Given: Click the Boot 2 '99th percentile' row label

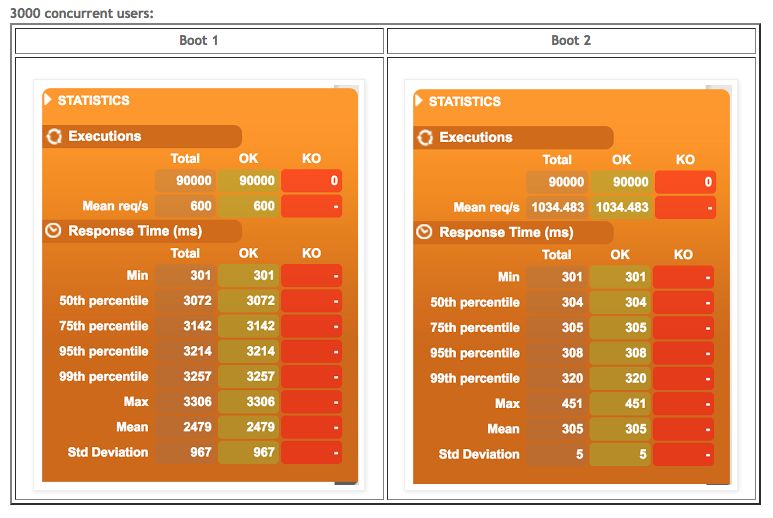Looking at the screenshot, I should point(474,379).
